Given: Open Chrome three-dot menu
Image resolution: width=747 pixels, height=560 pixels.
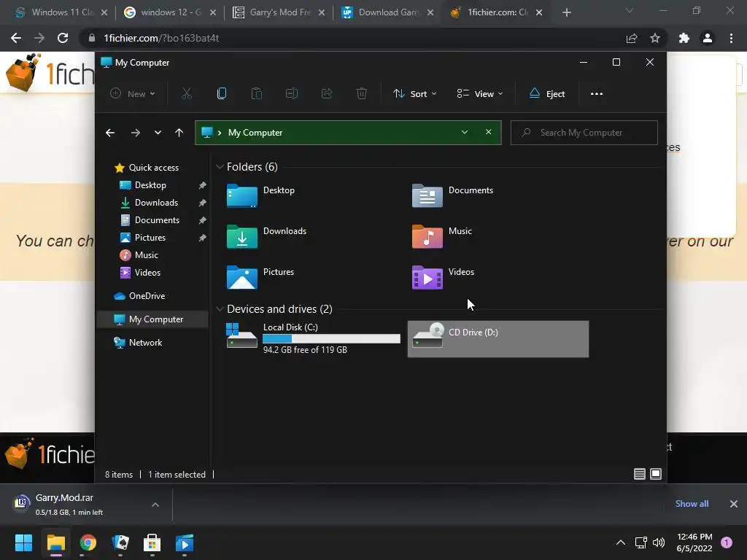Looking at the screenshot, I should [x=731, y=38].
